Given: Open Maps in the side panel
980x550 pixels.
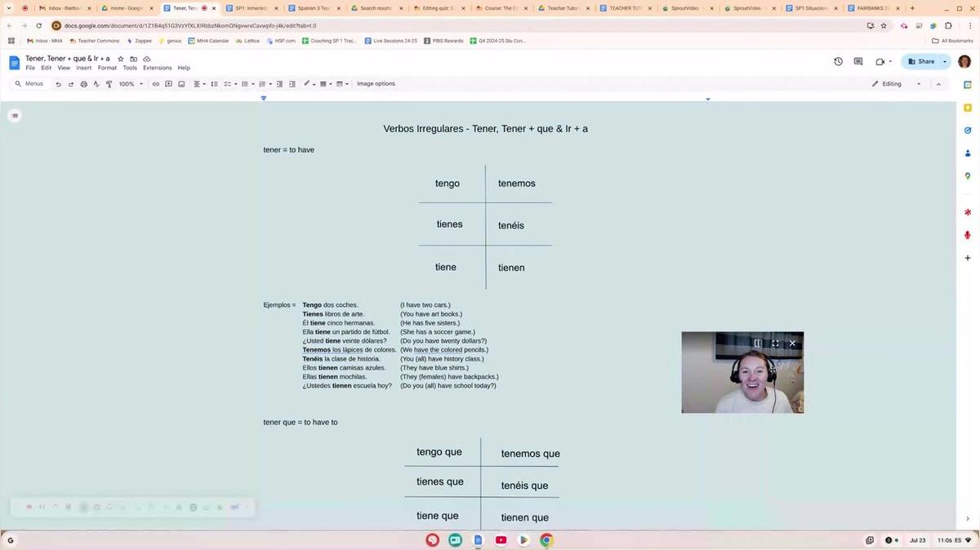Looking at the screenshot, I should pyautogui.click(x=968, y=176).
